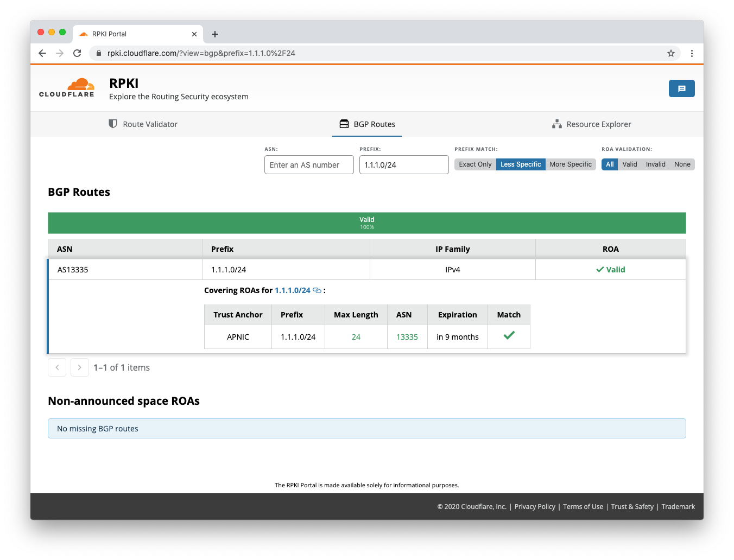The image size is (734, 560).
Task: Open the browser three-dot menu
Action: (x=692, y=53)
